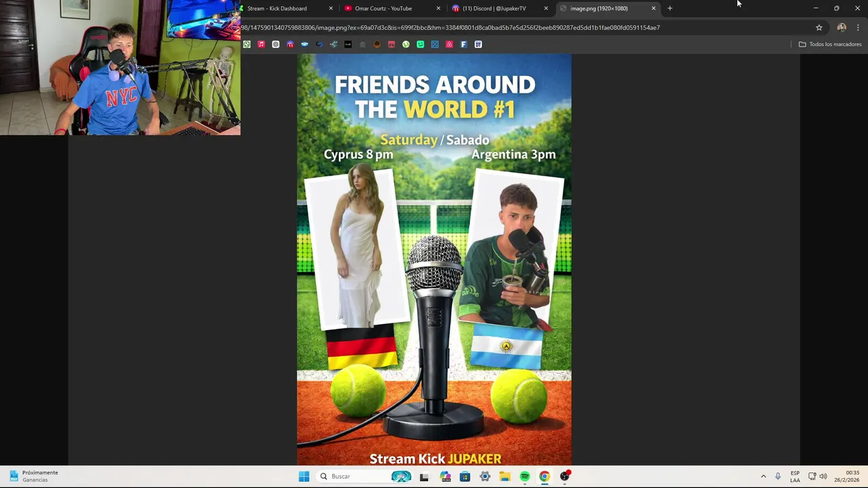This screenshot has width=868, height=488.
Task: Open Settings gear in the taskbar
Action: 485,476
